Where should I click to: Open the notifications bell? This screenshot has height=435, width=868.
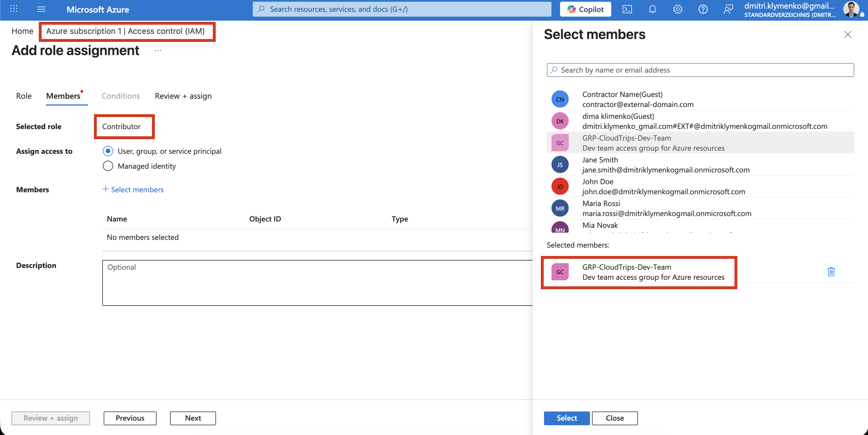[x=652, y=9]
